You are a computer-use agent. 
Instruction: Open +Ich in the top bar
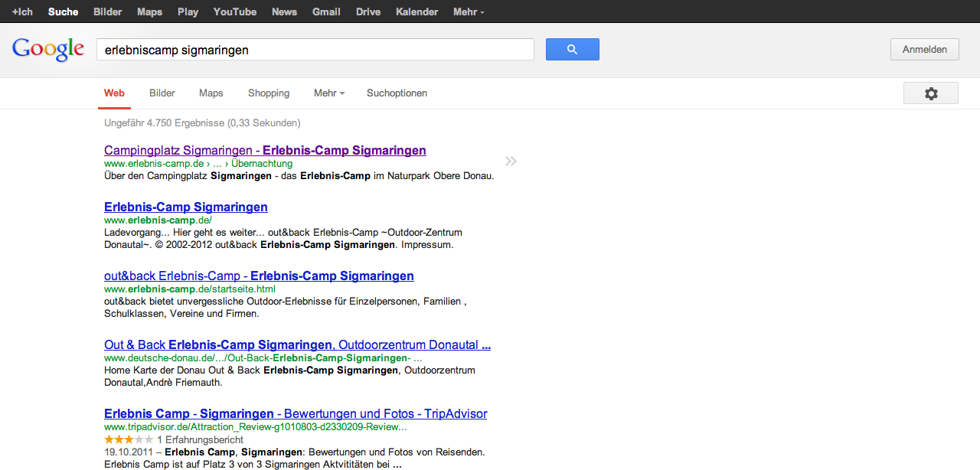22,11
